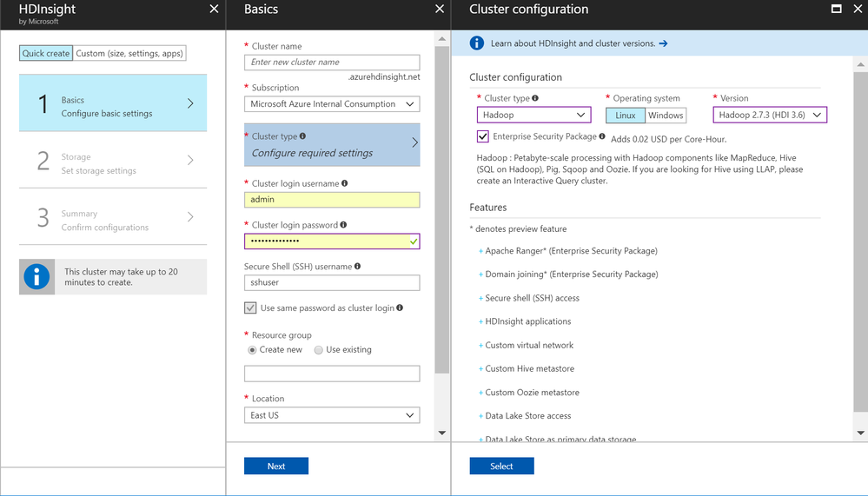Toggle Use same password as cluster login
Image resolution: width=868 pixels, height=496 pixels.
pos(250,308)
